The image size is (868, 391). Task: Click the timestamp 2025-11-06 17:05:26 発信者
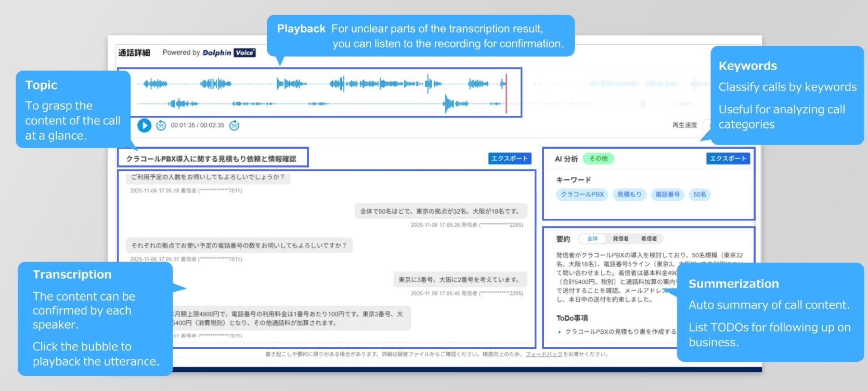[467, 225]
